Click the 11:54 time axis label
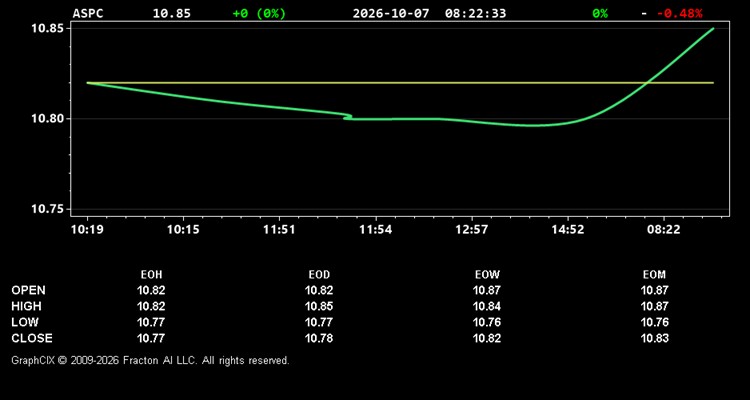 pos(375,230)
